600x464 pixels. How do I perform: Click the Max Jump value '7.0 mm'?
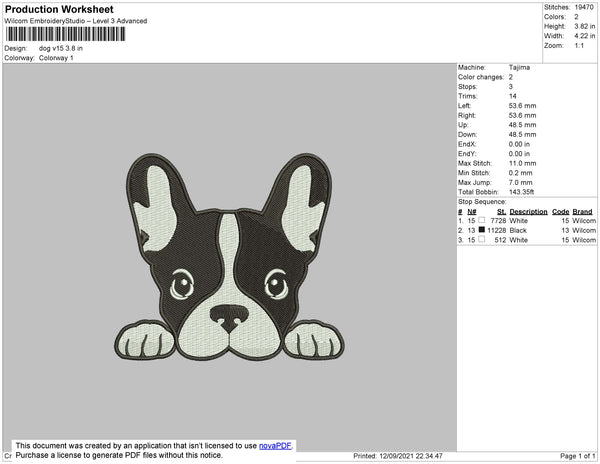tap(520, 182)
